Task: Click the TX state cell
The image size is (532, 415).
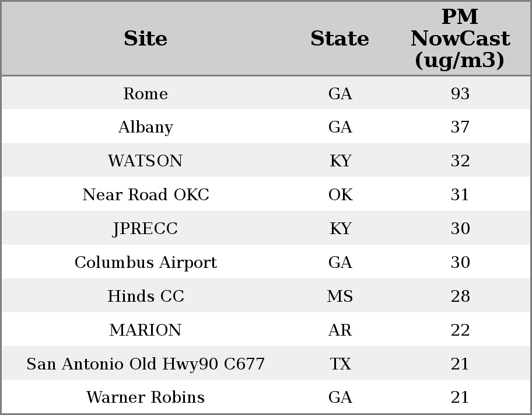Action: pos(340,364)
